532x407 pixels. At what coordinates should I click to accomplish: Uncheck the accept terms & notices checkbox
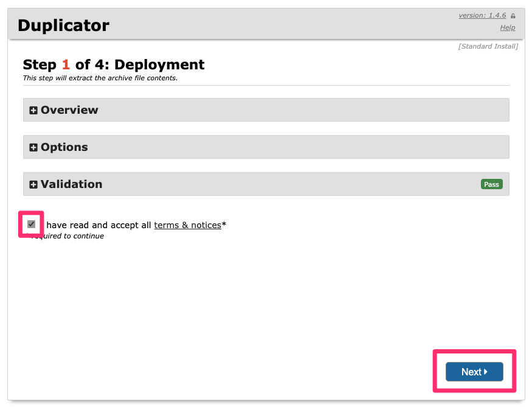[x=31, y=224]
